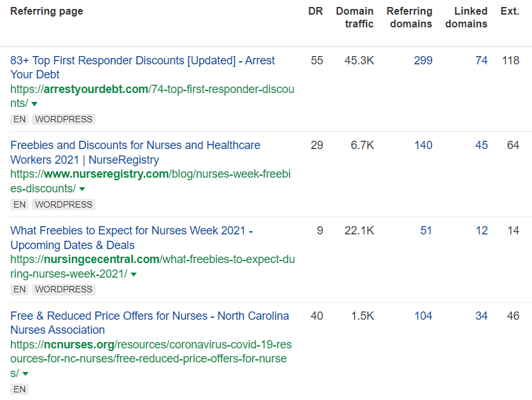
Task: Click the EN tag under ncnurses.org
Action: click(x=20, y=389)
